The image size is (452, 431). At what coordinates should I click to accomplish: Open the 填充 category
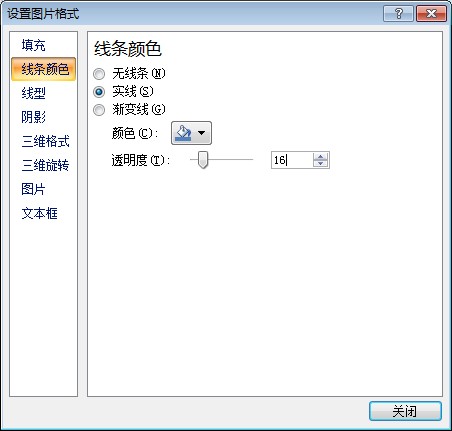tap(33, 45)
